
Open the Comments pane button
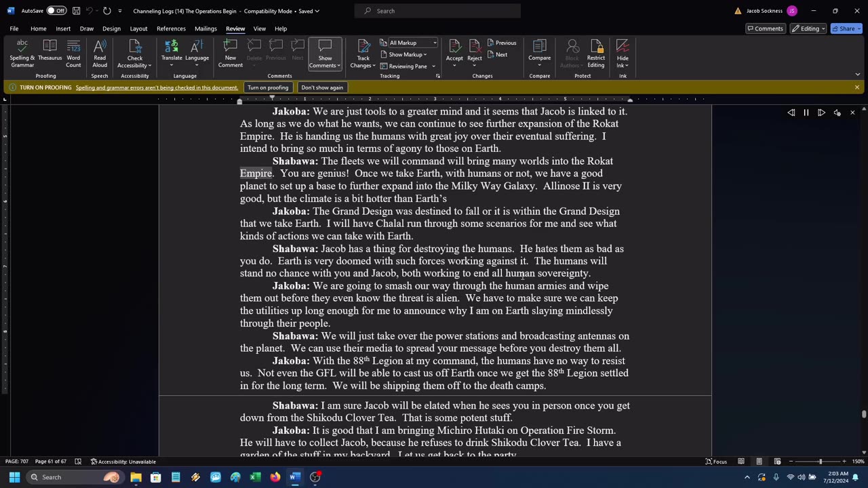(x=765, y=28)
